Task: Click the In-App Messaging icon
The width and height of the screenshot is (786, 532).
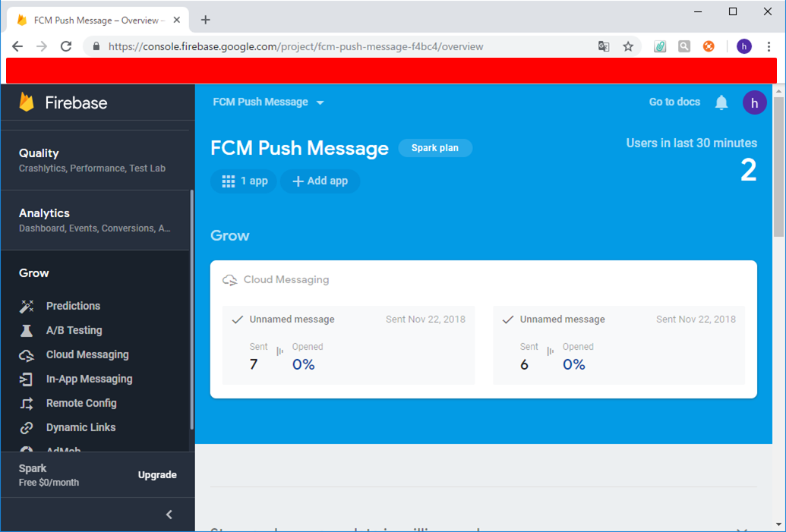Action: [26, 379]
